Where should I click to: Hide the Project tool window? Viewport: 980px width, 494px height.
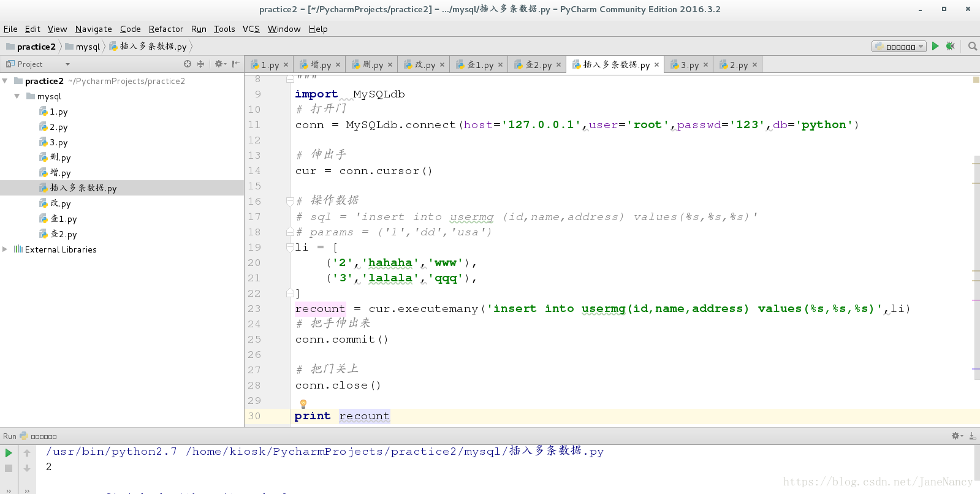click(236, 64)
